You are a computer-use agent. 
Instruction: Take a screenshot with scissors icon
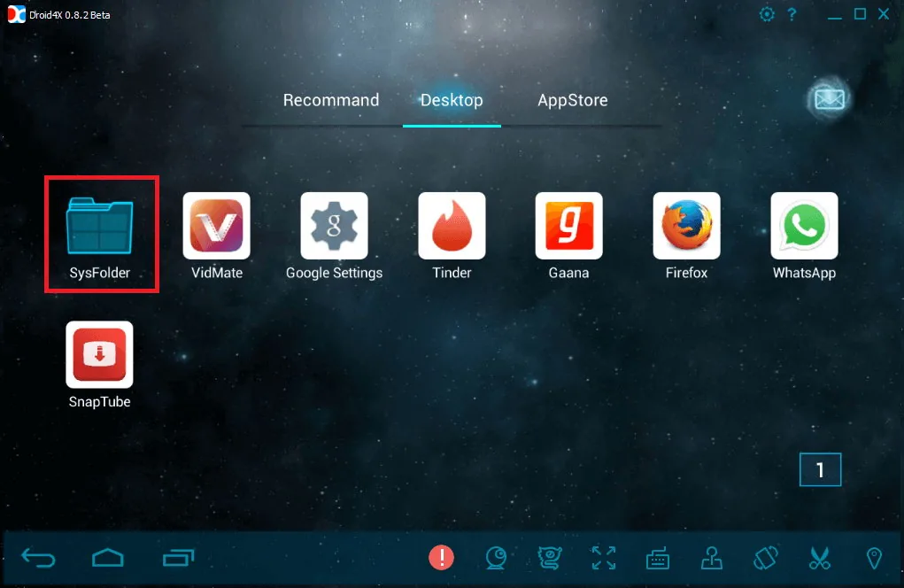[820, 558]
